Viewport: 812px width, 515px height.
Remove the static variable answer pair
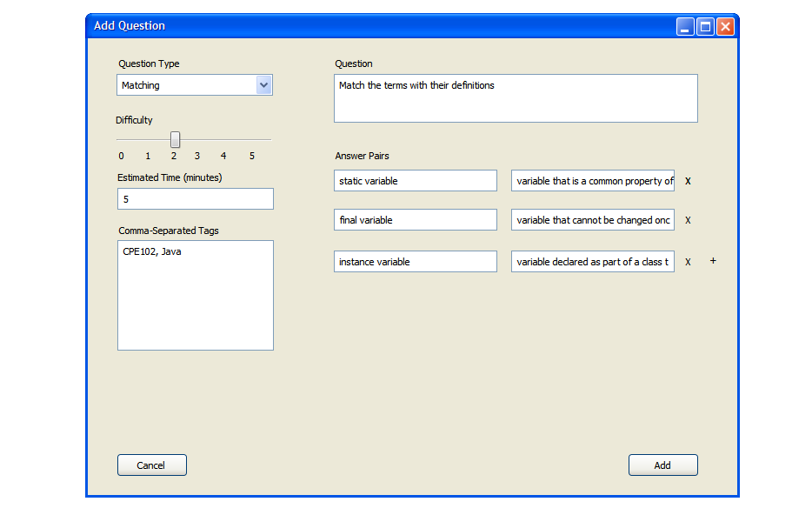click(688, 181)
